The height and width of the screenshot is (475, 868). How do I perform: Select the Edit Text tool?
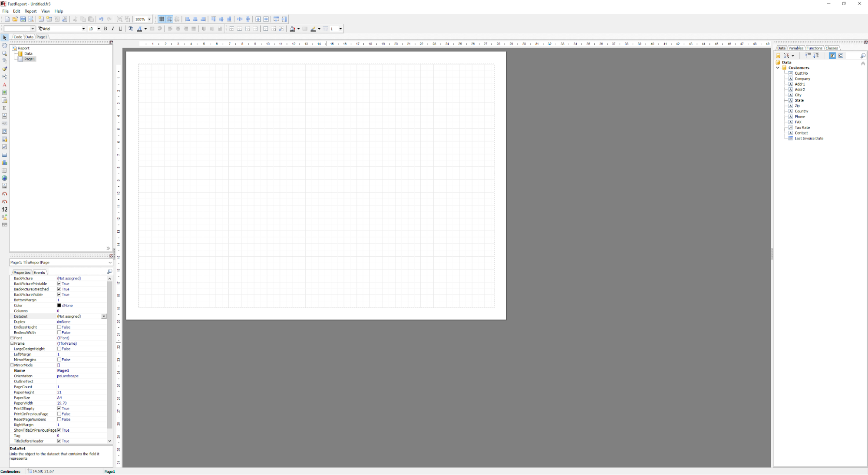pos(4,61)
